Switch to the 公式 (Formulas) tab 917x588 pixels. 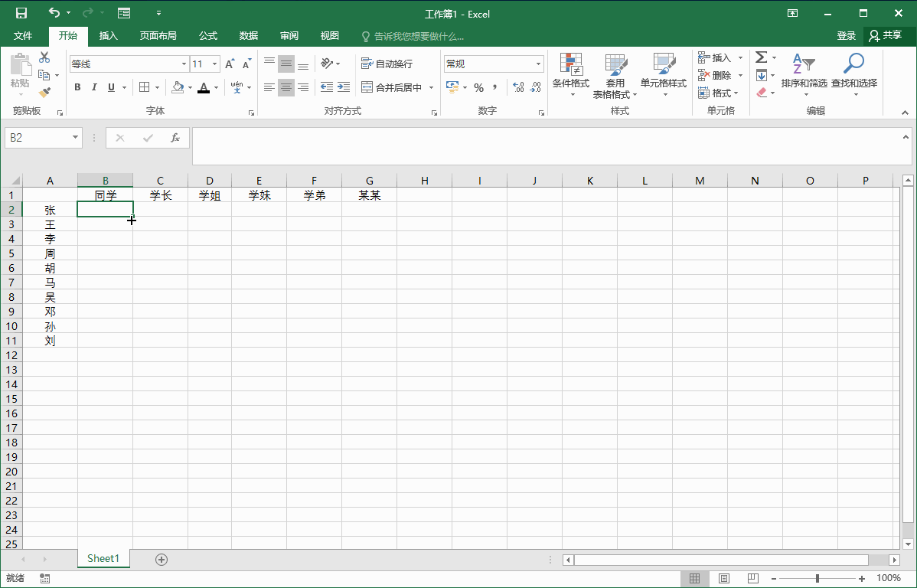207,36
